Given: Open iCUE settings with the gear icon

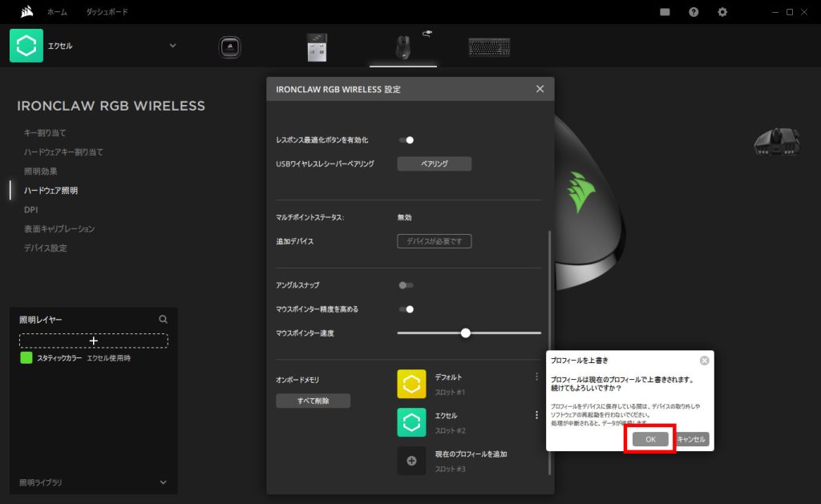Looking at the screenshot, I should pyautogui.click(x=722, y=12).
